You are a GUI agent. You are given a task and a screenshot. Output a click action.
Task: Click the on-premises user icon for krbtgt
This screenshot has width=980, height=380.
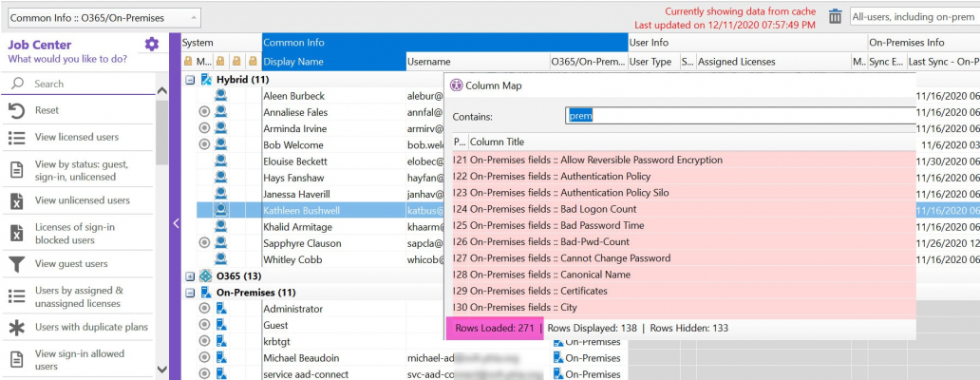[220, 341]
